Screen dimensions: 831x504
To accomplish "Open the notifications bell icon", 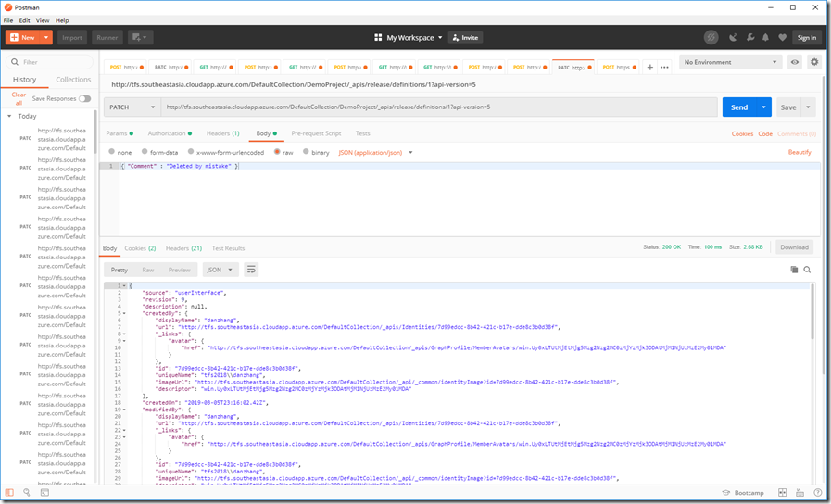I will tap(766, 38).
